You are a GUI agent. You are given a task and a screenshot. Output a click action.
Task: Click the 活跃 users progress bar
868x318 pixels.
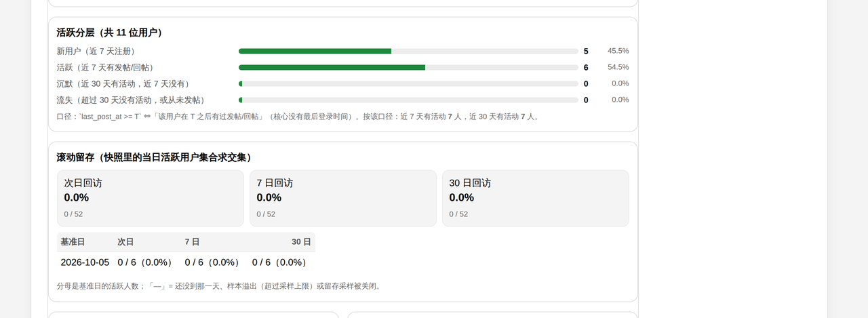pos(408,67)
